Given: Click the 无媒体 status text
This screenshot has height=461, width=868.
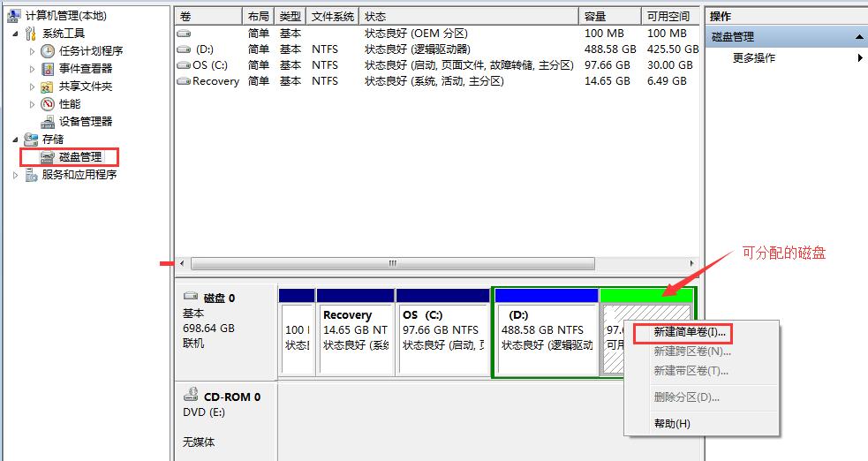Looking at the screenshot, I should coord(199,442).
